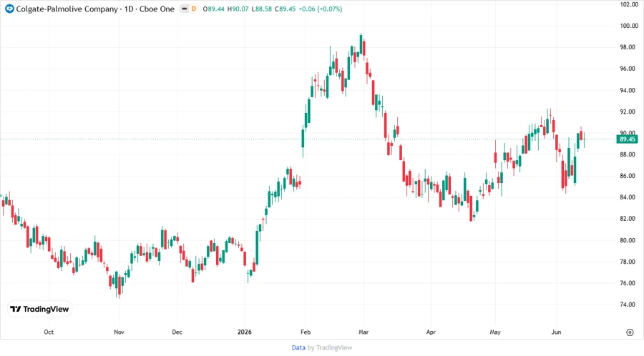The width and height of the screenshot is (644, 356).
Task: Click the 86.00 price axis label
Action: 627,176
